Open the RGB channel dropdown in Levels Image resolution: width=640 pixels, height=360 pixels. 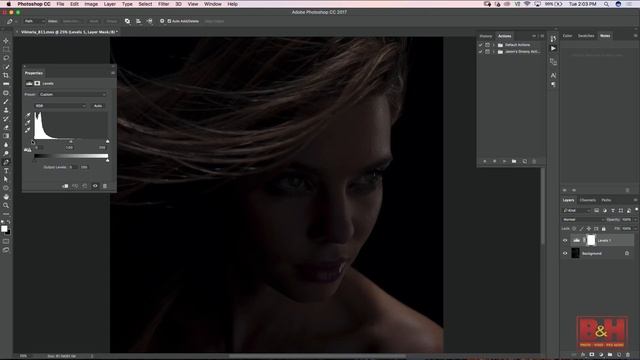(60, 106)
